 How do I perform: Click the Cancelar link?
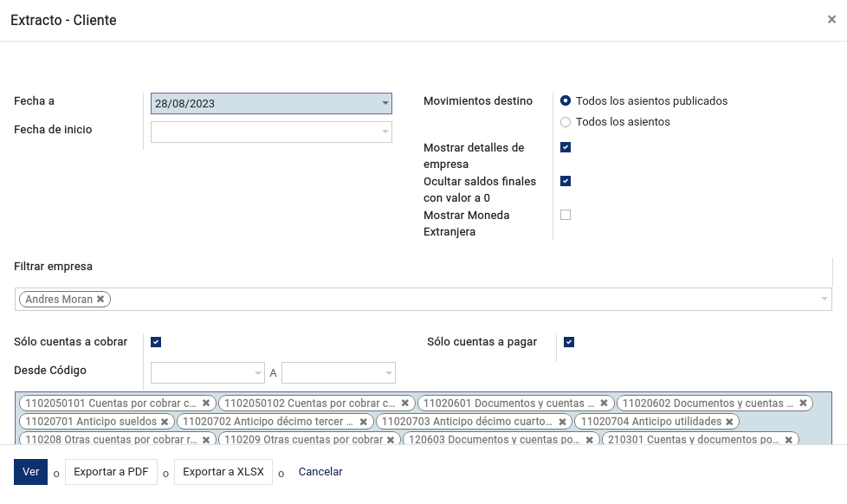pos(320,472)
